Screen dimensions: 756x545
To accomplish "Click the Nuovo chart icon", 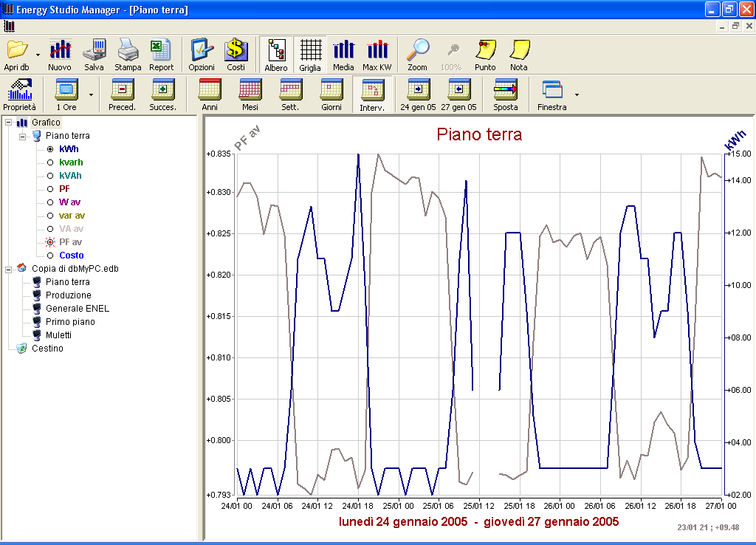I will [x=60, y=55].
